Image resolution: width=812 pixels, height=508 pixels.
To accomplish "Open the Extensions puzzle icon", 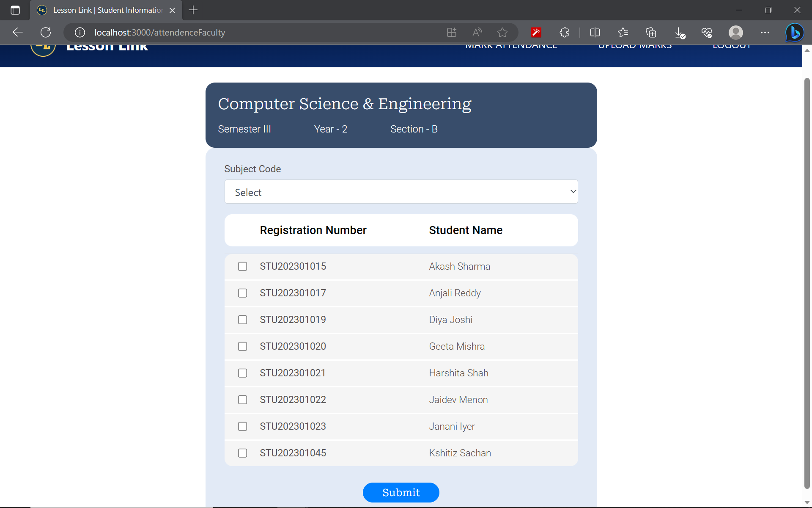I will point(564,32).
